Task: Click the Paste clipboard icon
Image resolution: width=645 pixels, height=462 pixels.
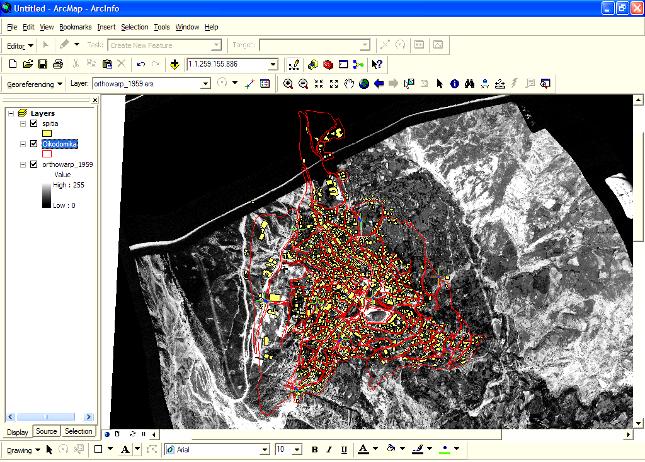Action: point(107,64)
